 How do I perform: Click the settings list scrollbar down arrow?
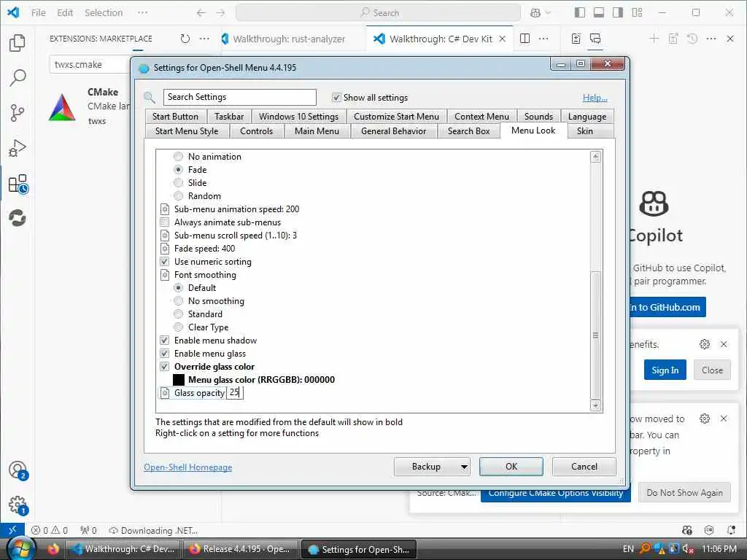tap(595, 405)
